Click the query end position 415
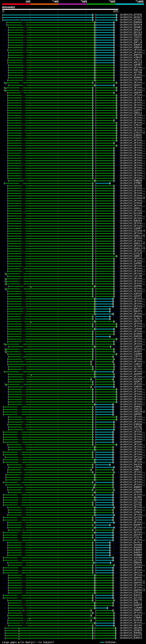Viewport: 146px width, 644px height. click(115, 11)
